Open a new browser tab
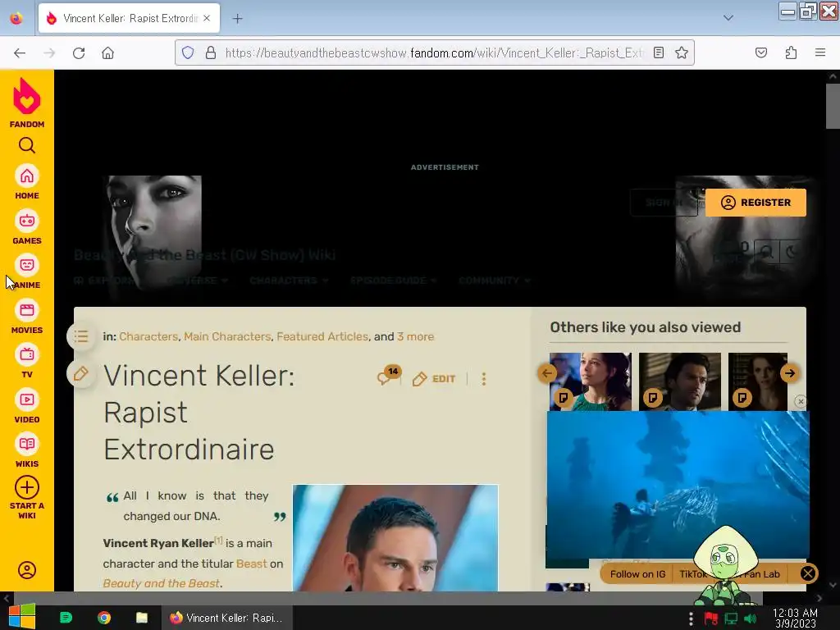Screen dimensions: 840x630 click(237, 19)
